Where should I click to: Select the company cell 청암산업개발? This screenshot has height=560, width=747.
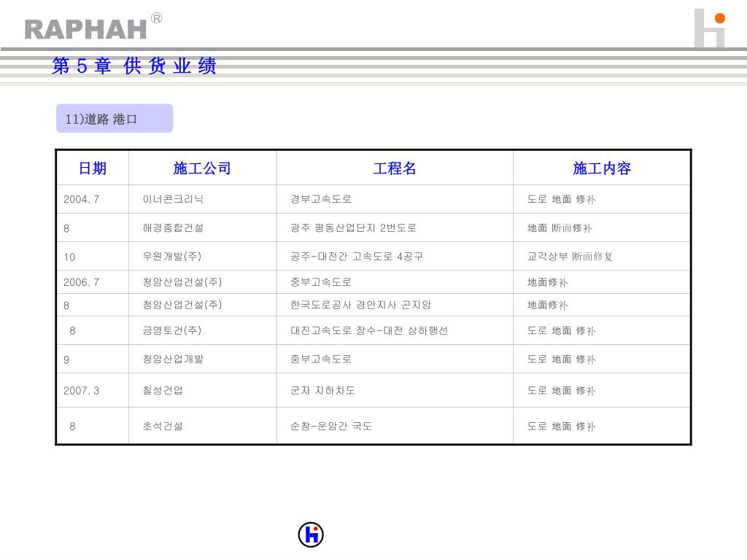[x=173, y=359]
